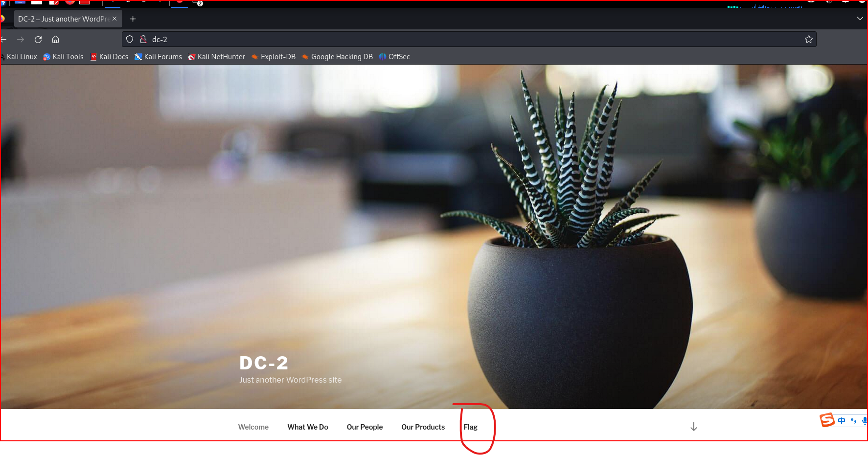Select the DC-2 – Just another WordPress tab
868x456 pixels.
[68, 19]
